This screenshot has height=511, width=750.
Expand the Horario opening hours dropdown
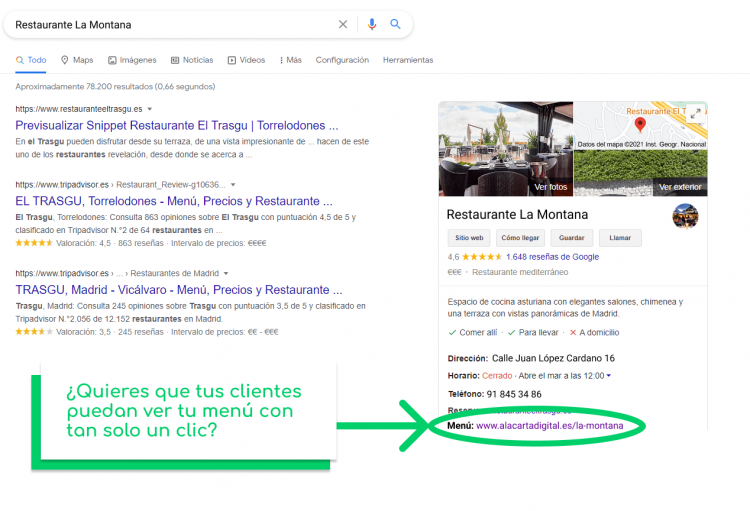click(608, 376)
